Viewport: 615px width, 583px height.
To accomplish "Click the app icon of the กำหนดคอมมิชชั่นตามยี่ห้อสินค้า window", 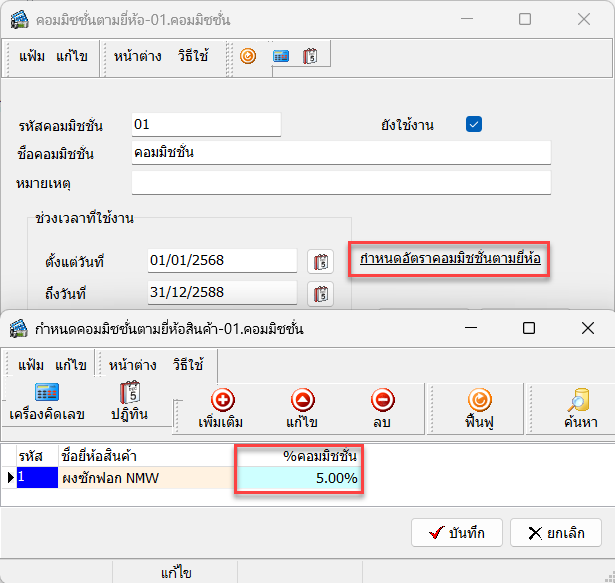I will pyautogui.click(x=19, y=328).
